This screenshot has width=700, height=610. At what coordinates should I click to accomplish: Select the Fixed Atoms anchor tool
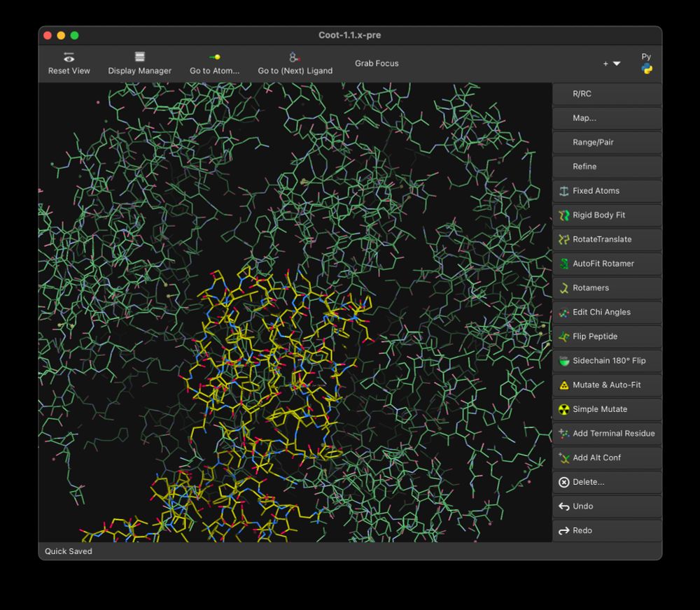tap(607, 190)
